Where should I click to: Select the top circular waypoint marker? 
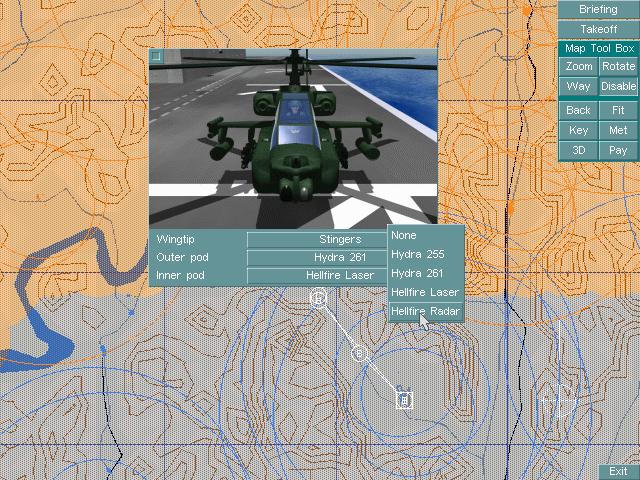[x=319, y=297]
